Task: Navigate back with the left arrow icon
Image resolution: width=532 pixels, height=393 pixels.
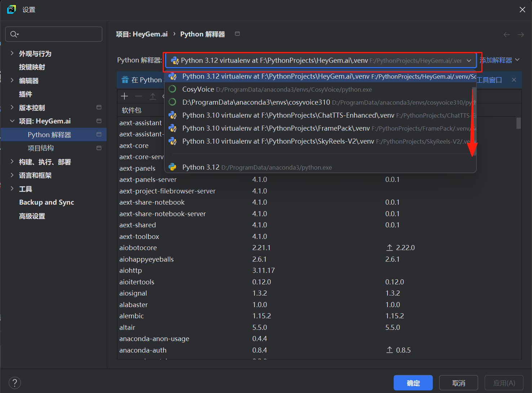Action: click(x=507, y=35)
